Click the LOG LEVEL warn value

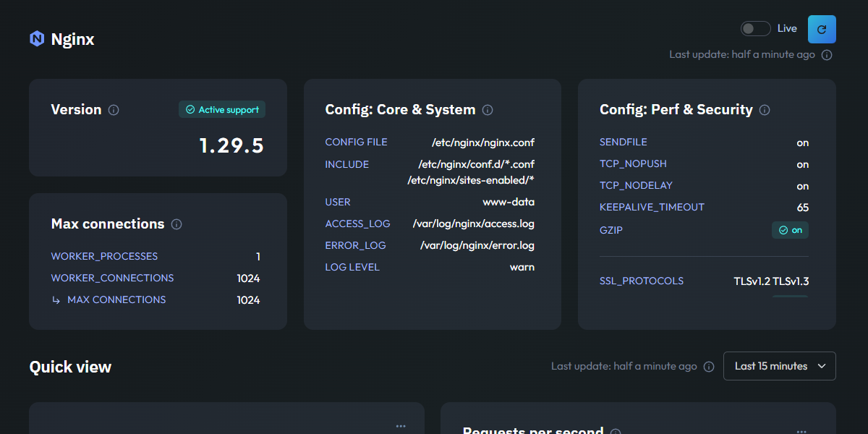[x=522, y=267]
